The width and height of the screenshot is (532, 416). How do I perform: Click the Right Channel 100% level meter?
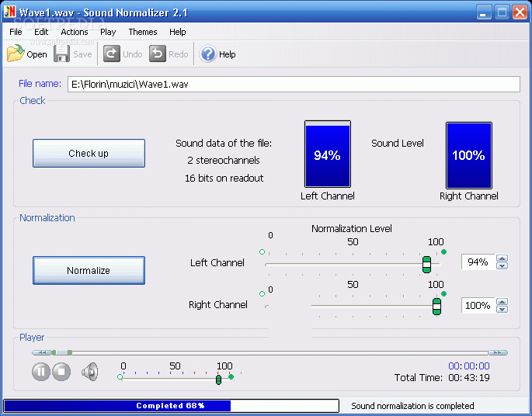click(469, 155)
